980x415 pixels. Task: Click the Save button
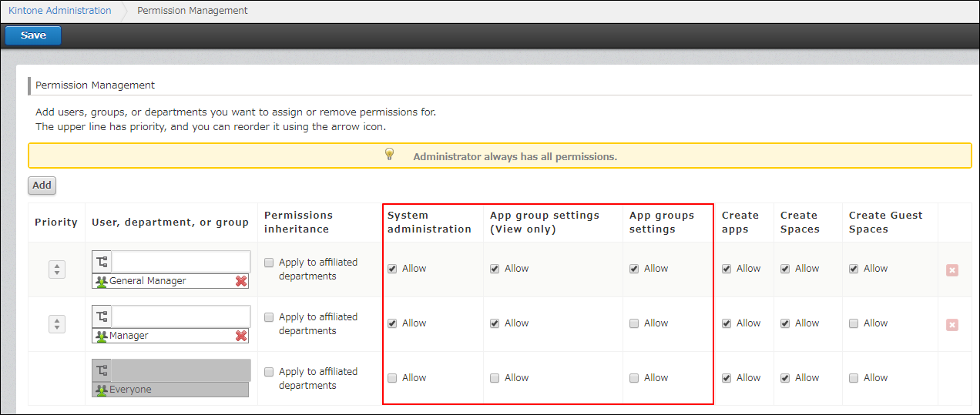tap(33, 35)
